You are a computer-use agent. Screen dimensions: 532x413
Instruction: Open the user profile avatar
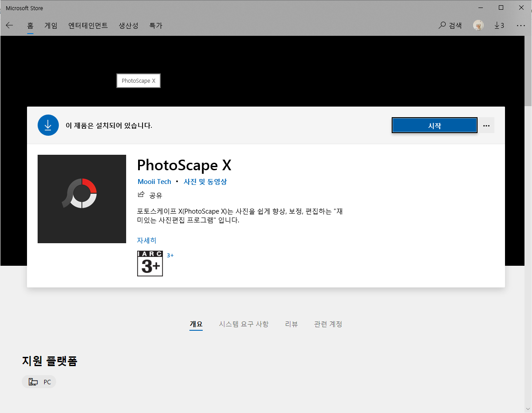point(478,26)
